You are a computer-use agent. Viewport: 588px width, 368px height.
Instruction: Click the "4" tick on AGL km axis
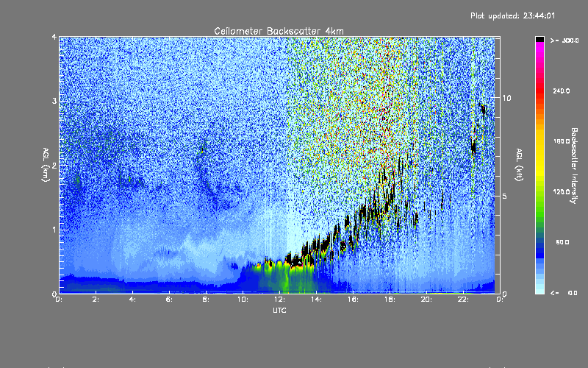click(54, 38)
